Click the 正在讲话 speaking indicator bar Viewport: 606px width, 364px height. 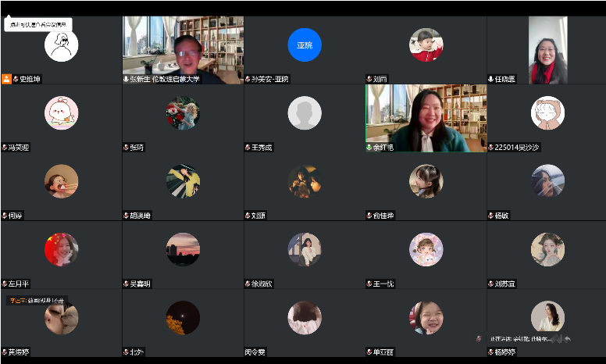coord(519,339)
